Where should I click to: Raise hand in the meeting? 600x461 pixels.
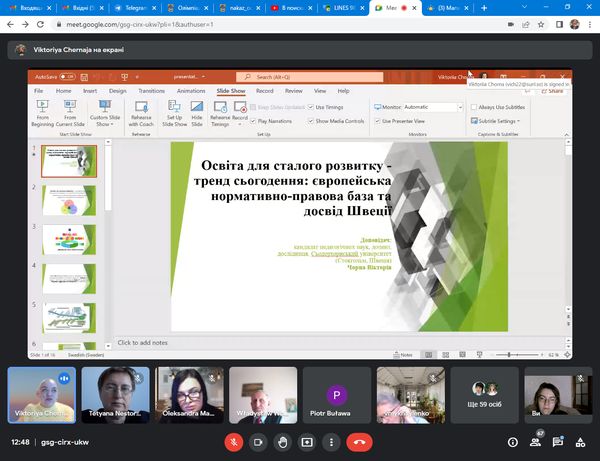[283, 441]
